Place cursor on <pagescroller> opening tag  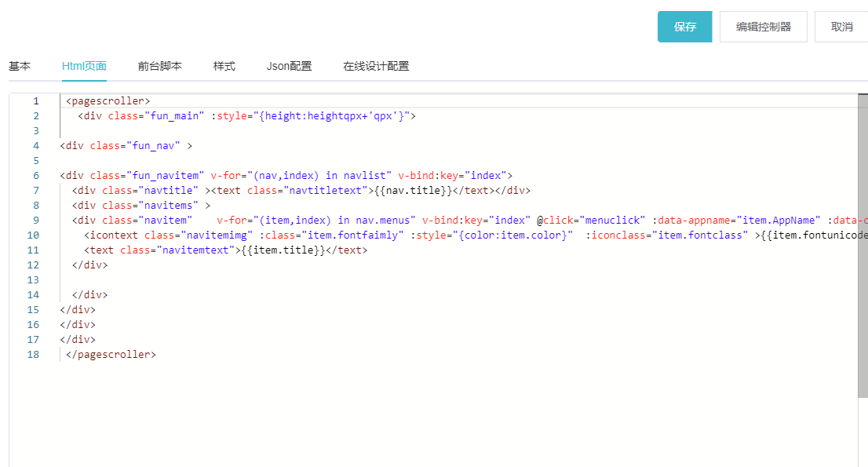click(x=108, y=101)
